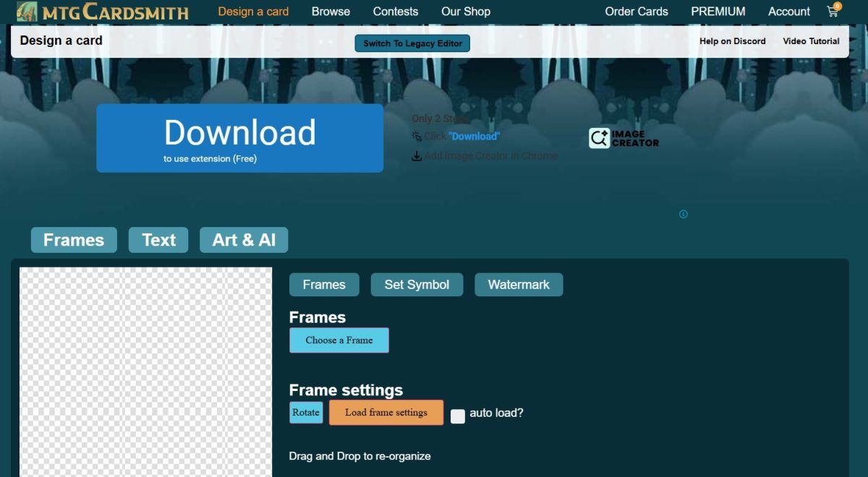Open the Watermark sub-tab

point(519,285)
